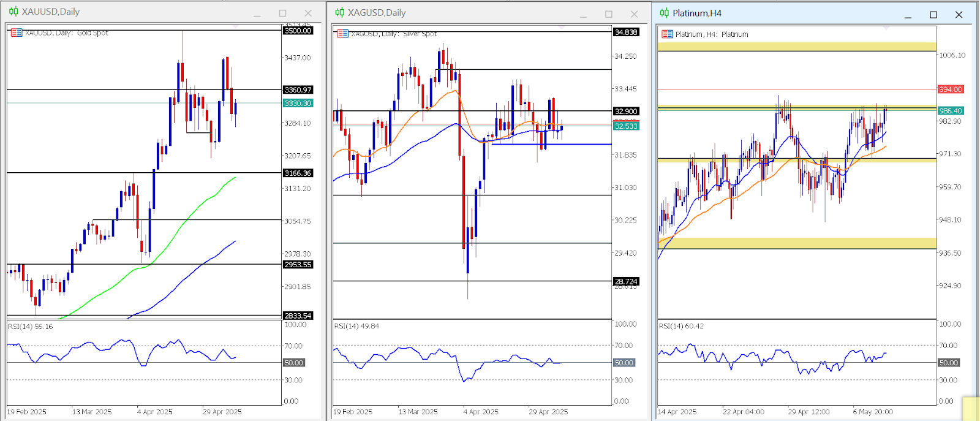Click the 30.225 price scale value
This screenshot has height=421, width=980.
pyautogui.click(x=626, y=220)
